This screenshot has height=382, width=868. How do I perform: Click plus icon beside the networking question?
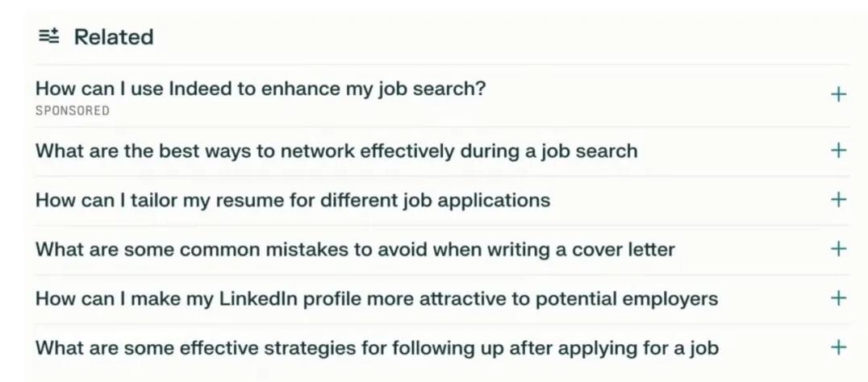point(838,151)
